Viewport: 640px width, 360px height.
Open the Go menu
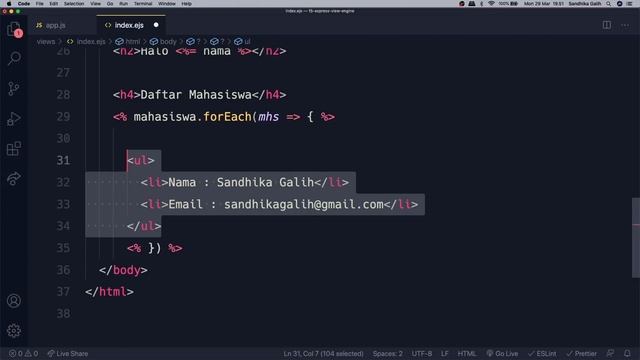coord(110,4)
